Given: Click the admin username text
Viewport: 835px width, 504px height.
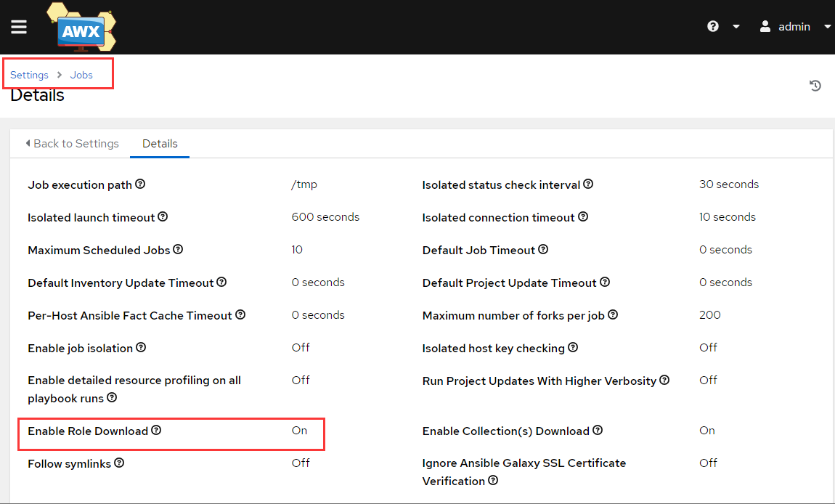Looking at the screenshot, I should point(794,27).
